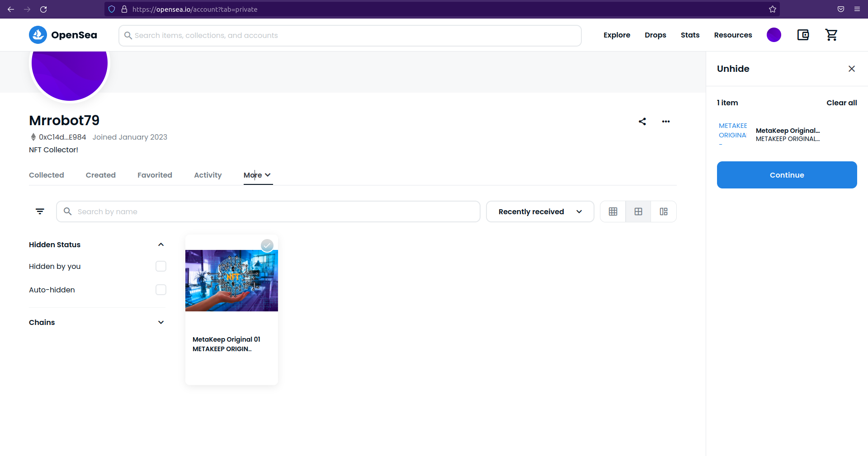Bookmark the page with star icon
The height and width of the screenshot is (456, 868).
[x=773, y=9]
